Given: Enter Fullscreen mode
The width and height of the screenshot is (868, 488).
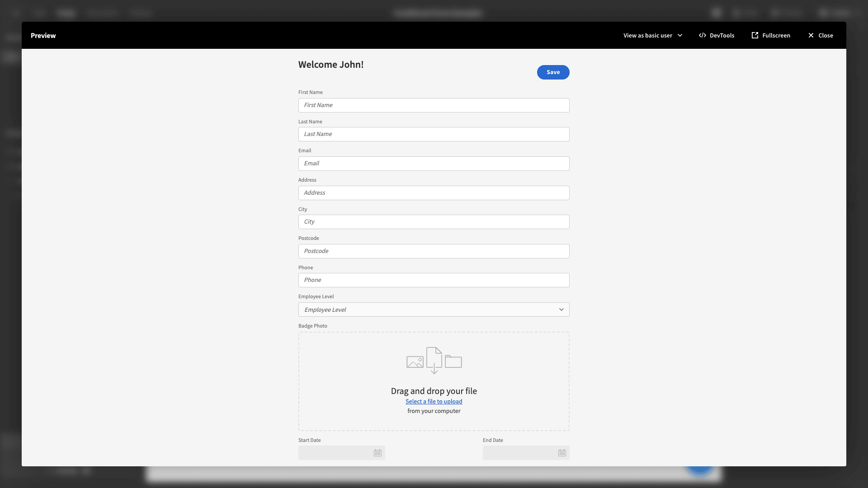Looking at the screenshot, I should (771, 35).
